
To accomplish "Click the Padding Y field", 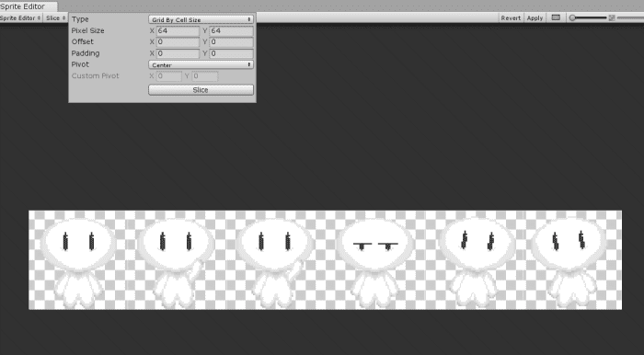I will click(231, 53).
